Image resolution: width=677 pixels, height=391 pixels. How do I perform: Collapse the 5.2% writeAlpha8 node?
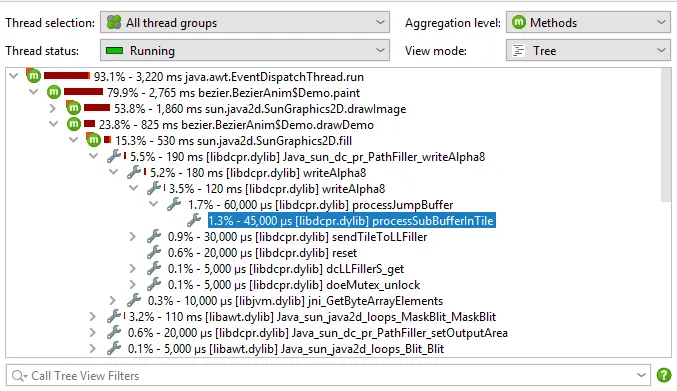click(114, 172)
